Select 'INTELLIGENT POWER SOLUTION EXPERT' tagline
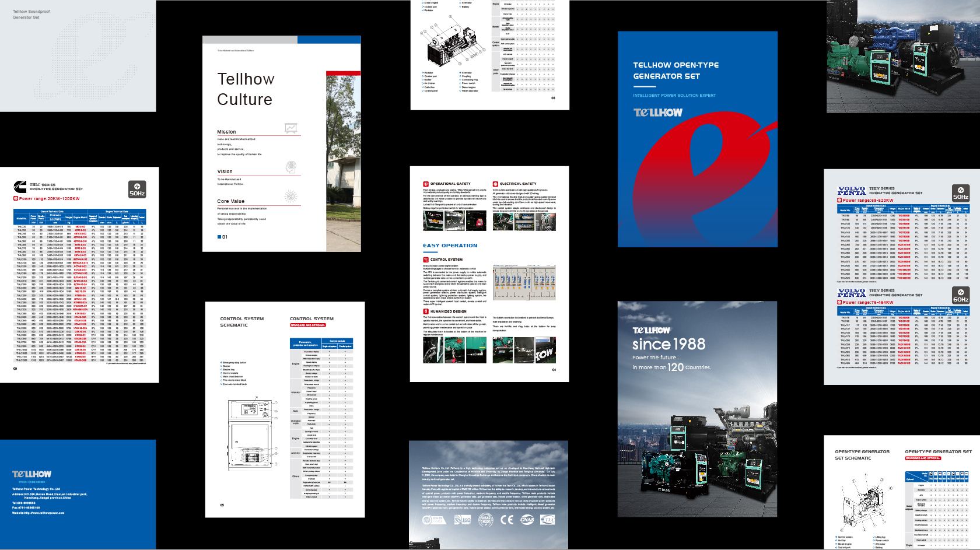Screen dimensions: 980x550 (674, 96)
